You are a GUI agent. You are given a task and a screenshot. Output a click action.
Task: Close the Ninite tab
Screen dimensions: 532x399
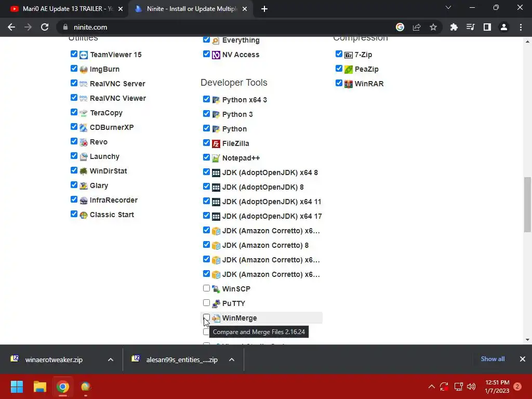point(245,9)
